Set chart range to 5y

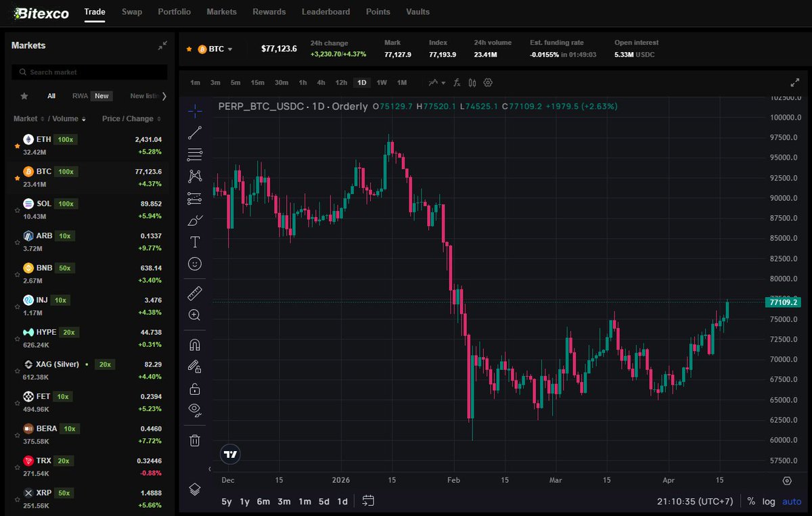pyautogui.click(x=227, y=501)
